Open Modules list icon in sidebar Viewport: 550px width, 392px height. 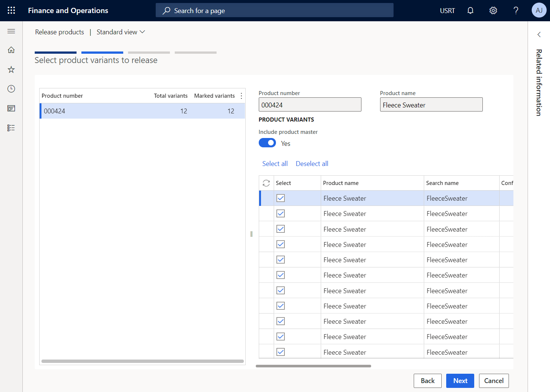pyautogui.click(x=11, y=128)
